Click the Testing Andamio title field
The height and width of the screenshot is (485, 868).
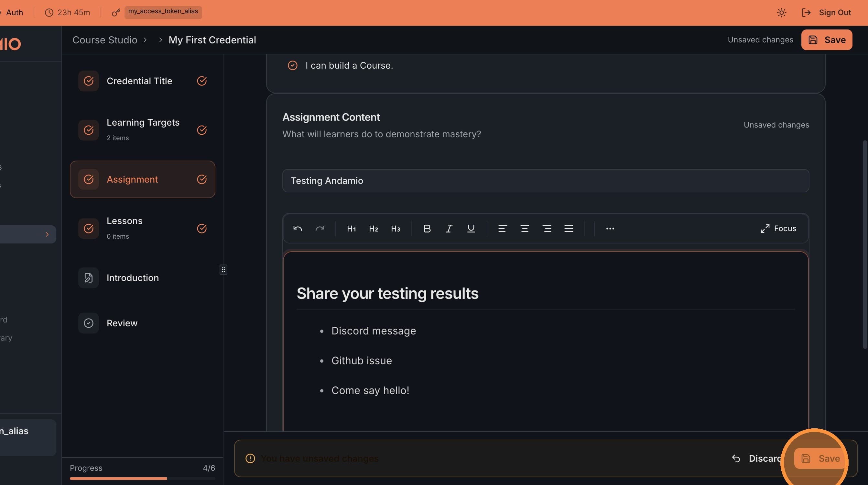[545, 181]
